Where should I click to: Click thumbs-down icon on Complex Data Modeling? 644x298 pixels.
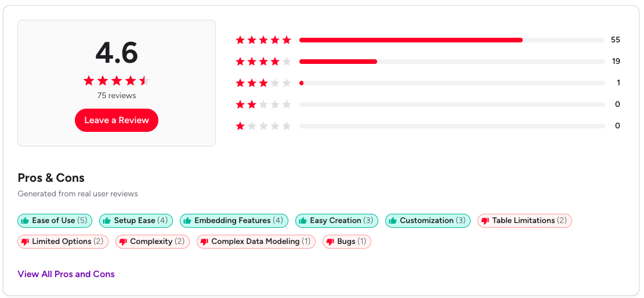coord(204,242)
